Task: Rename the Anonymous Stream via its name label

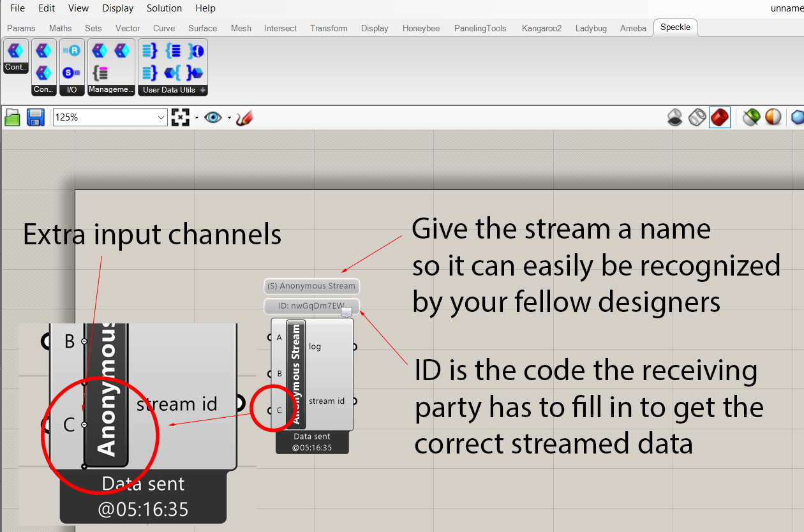Action: [311, 286]
